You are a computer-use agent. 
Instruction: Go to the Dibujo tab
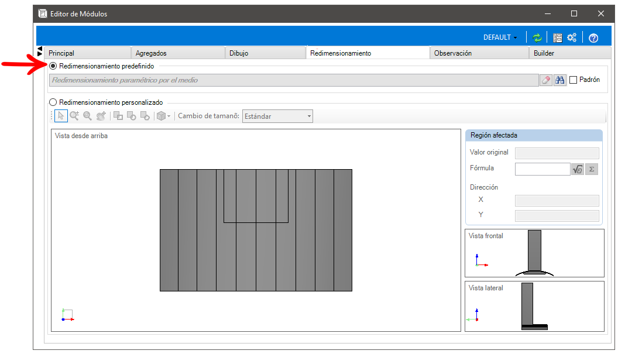[x=265, y=53]
